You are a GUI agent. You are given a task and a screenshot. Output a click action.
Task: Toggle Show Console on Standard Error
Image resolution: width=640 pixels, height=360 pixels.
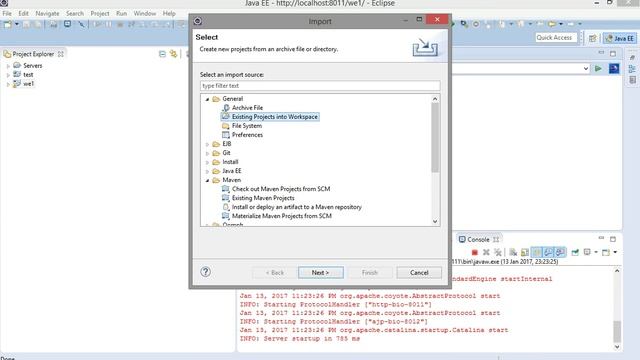click(x=560, y=252)
